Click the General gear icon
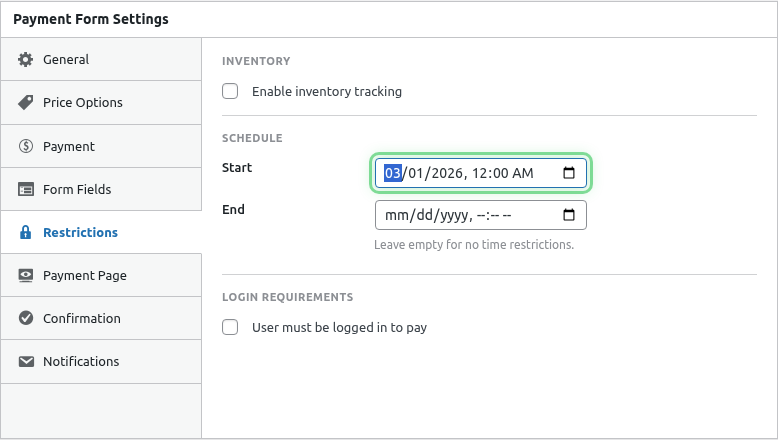Screen dimensions: 778x440 click(26, 60)
